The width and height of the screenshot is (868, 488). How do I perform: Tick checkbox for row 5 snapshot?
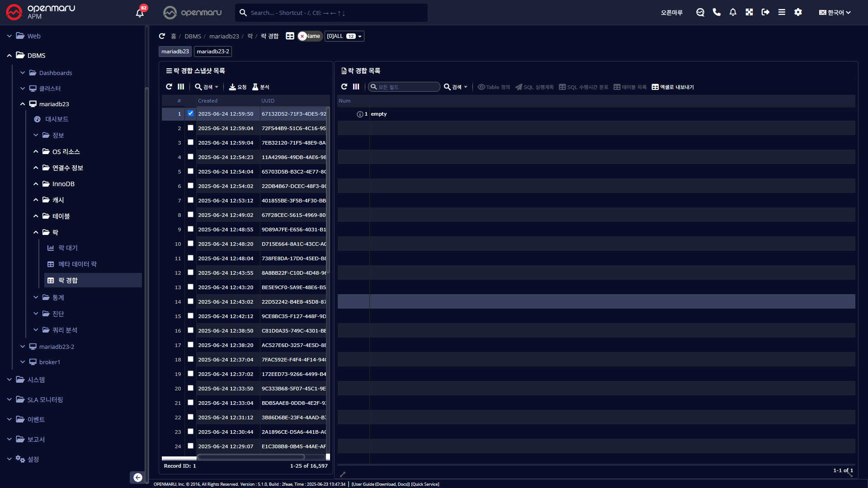click(x=190, y=171)
